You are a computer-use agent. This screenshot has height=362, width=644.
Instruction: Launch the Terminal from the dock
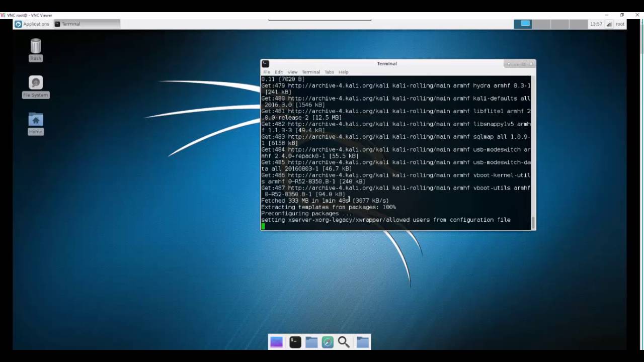(295, 342)
